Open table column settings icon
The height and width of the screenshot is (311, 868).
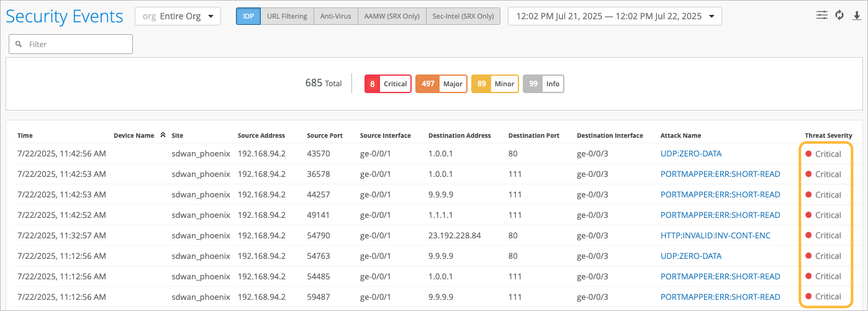pyautogui.click(x=822, y=15)
